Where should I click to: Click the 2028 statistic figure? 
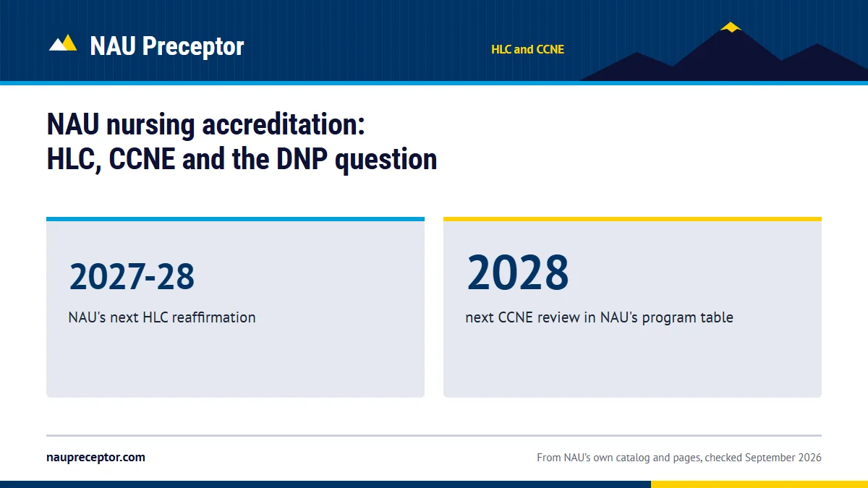point(518,273)
